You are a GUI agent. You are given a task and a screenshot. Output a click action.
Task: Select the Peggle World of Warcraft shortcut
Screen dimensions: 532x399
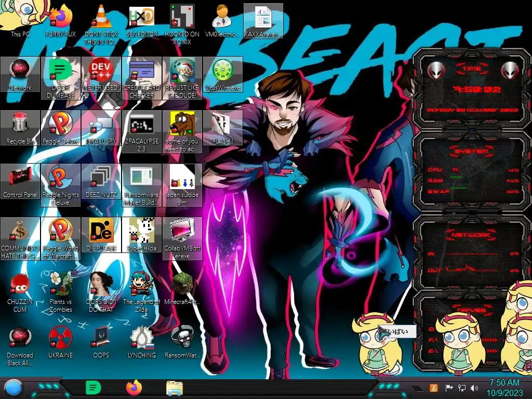tap(60, 239)
